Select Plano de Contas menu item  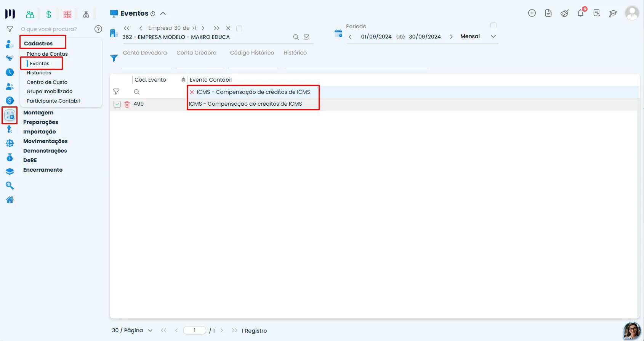[47, 54]
